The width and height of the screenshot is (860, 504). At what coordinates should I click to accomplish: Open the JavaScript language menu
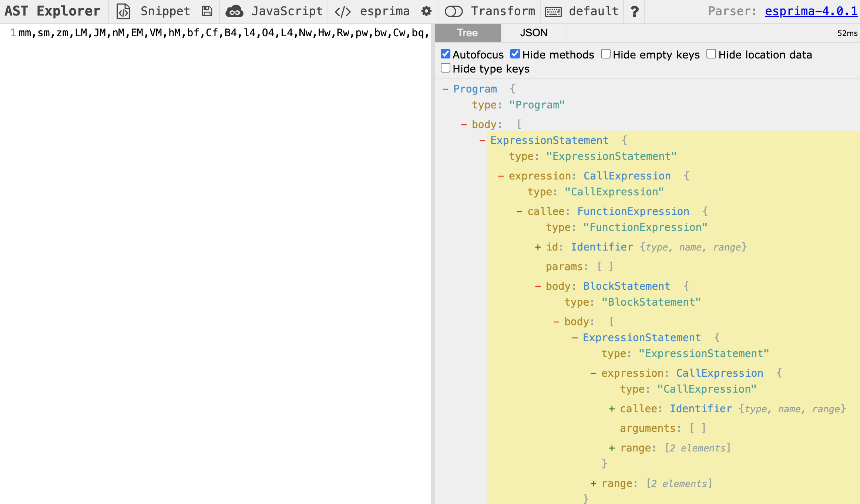coord(287,11)
